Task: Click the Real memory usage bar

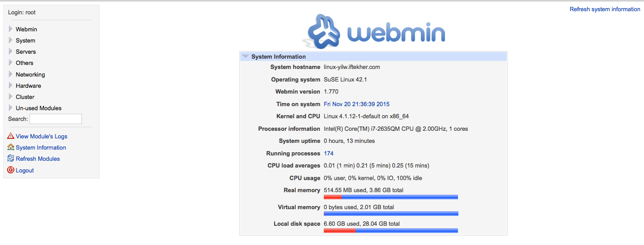Action: click(x=391, y=197)
